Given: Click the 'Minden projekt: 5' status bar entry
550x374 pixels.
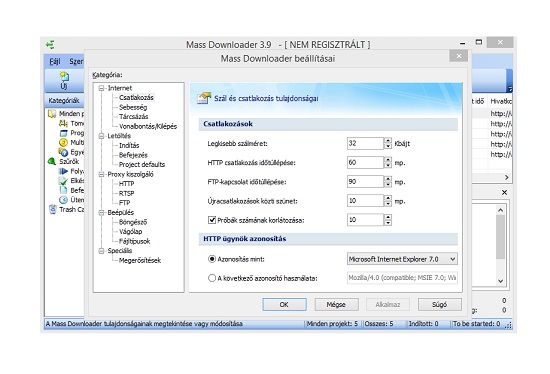Looking at the screenshot, I should click(332, 324).
